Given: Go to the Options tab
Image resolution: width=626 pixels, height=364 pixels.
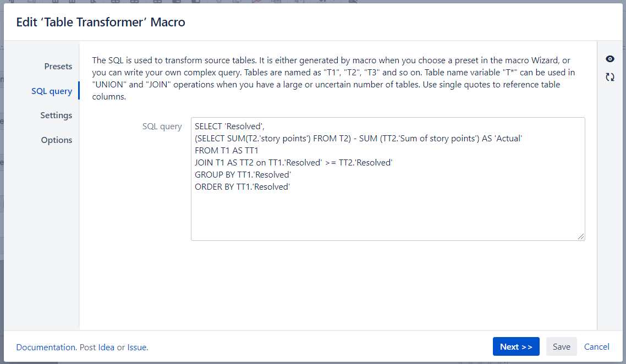Looking at the screenshot, I should tap(57, 140).
